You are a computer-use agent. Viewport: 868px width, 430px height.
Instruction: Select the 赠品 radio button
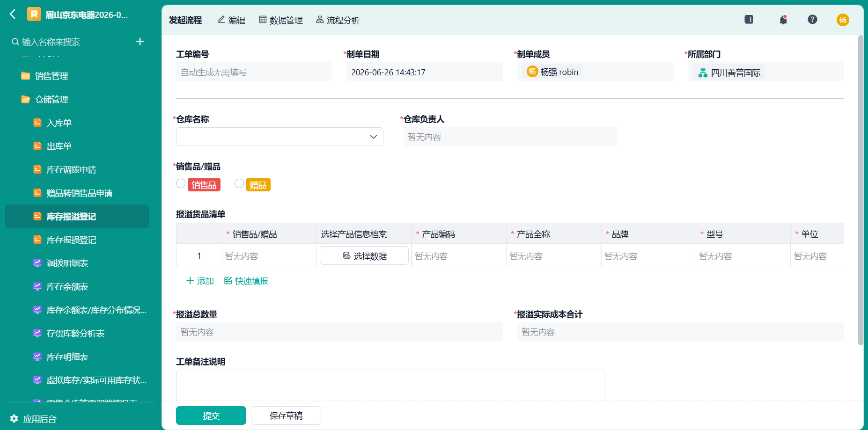[239, 183]
